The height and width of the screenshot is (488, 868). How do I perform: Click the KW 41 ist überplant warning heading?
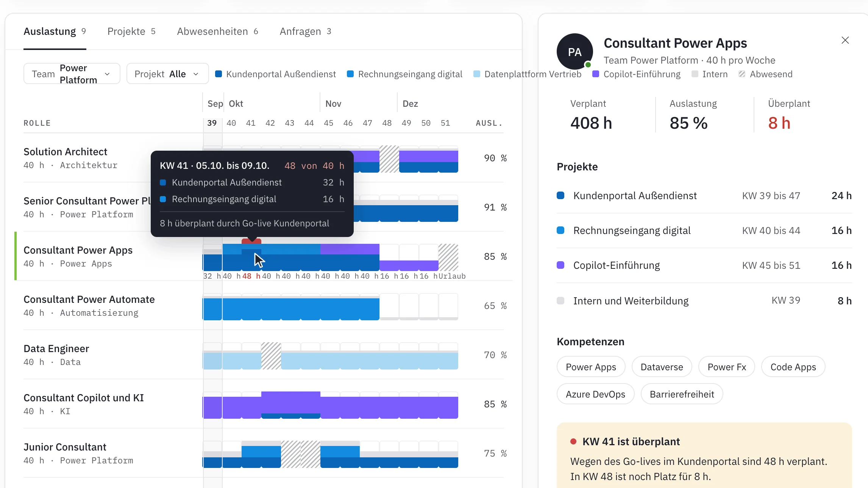click(x=631, y=441)
